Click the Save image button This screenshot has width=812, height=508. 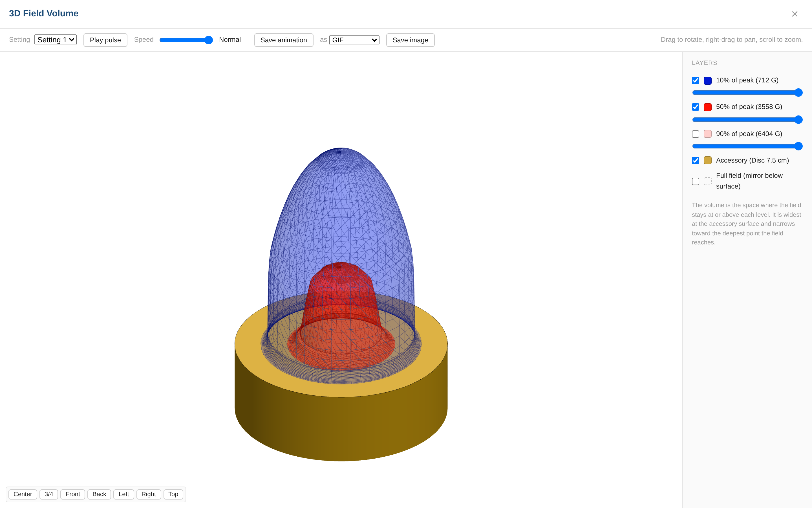(x=410, y=40)
